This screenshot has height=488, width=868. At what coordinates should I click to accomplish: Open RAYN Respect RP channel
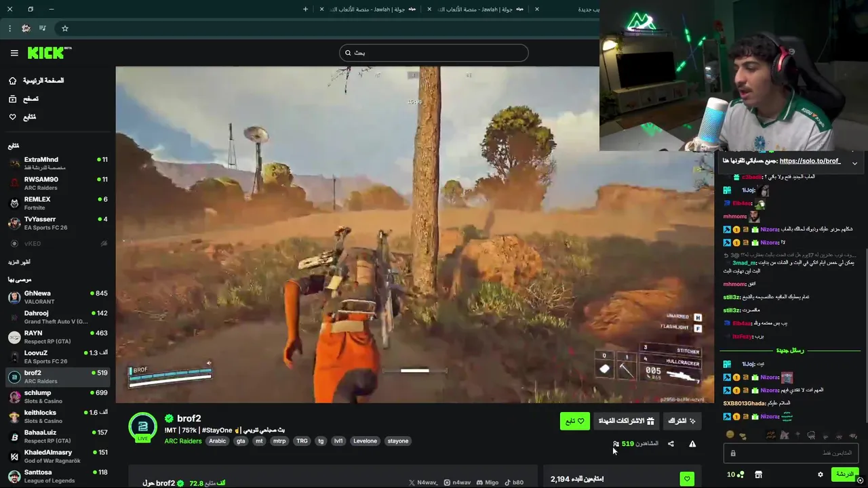[58, 337]
